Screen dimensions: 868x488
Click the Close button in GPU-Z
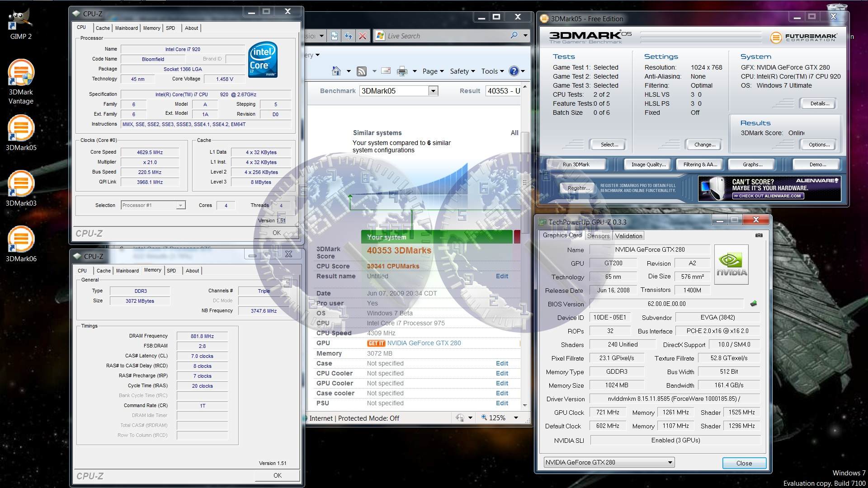coord(744,463)
